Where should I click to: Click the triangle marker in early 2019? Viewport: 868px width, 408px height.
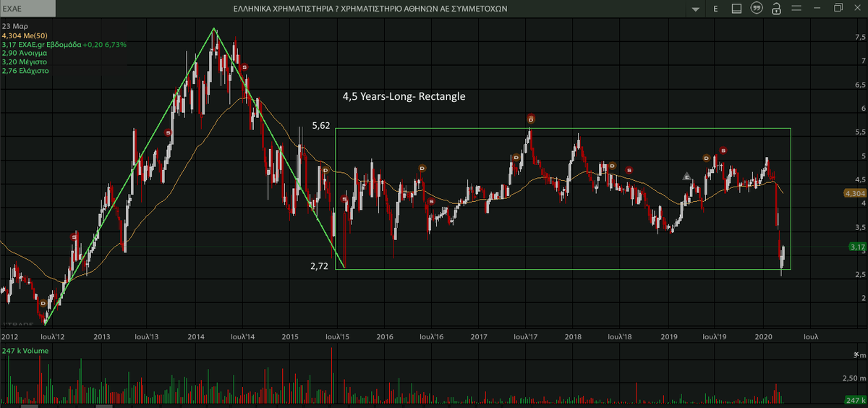tap(686, 176)
